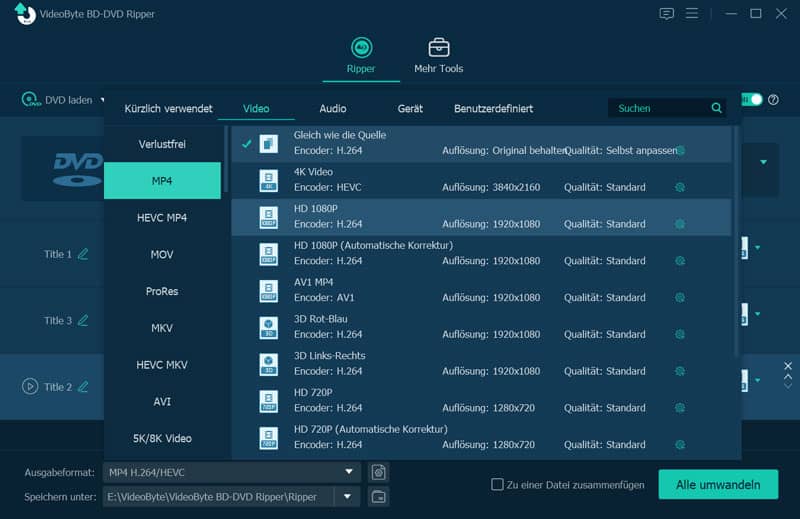Image resolution: width=800 pixels, height=519 pixels.
Task: Switch to the Gerät tab
Action: coord(410,108)
